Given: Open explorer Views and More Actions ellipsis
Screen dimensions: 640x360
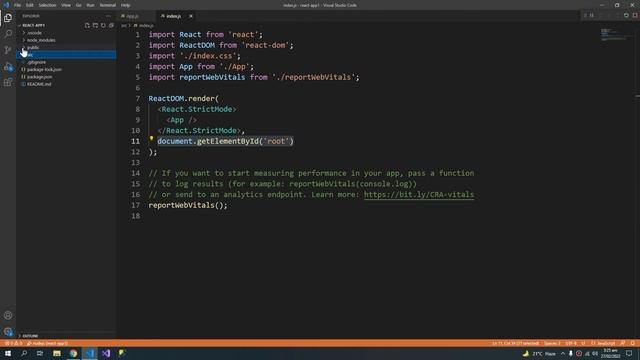Looking at the screenshot, I should (108, 16).
